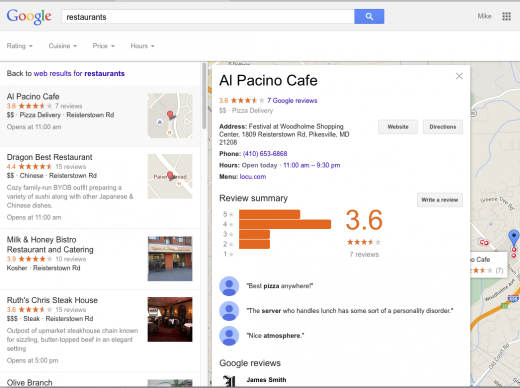The height and width of the screenshot is (388, 520).
Task: Expand the Cuisine filter dropdown
Action: 63,46
